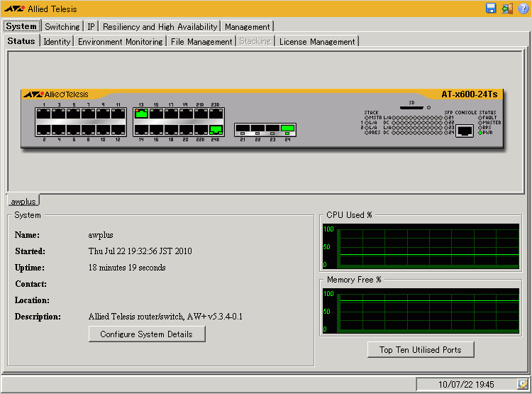The height and width of the screenshot is (394, 532).
Task: Switch to Environment Monitoring sub-tab
Action: coord(121,41)
